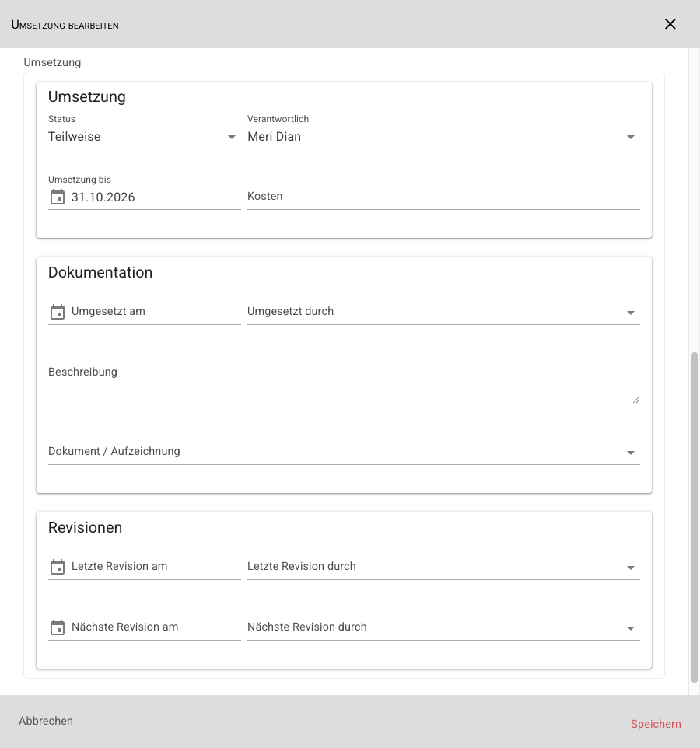Open calendar icon for Letzte Revision am
Screen dimensions: 700x748
tap(58, 567)
